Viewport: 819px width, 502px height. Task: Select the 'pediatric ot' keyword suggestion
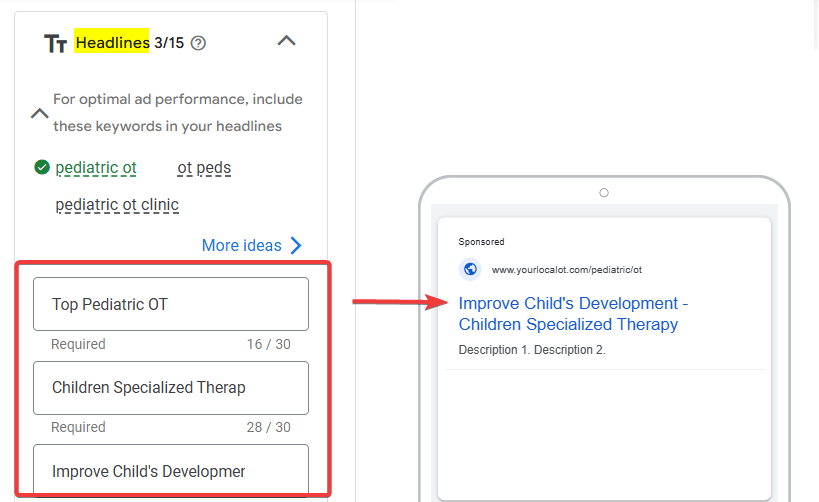tap(96, 168)
